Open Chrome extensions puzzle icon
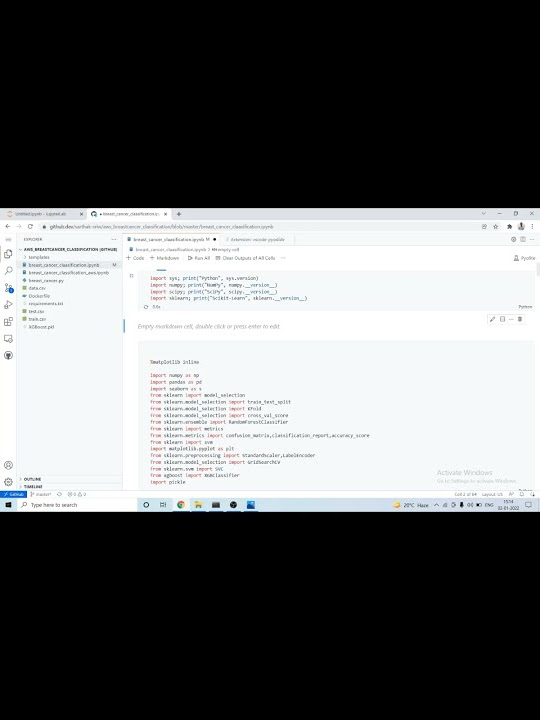540x720 pixels. click(x=509, y=226)
